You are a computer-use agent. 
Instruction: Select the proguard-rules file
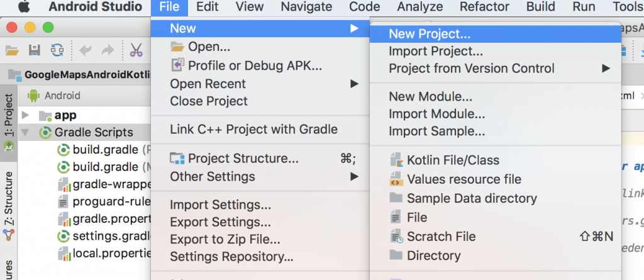(x=105, y=202)
